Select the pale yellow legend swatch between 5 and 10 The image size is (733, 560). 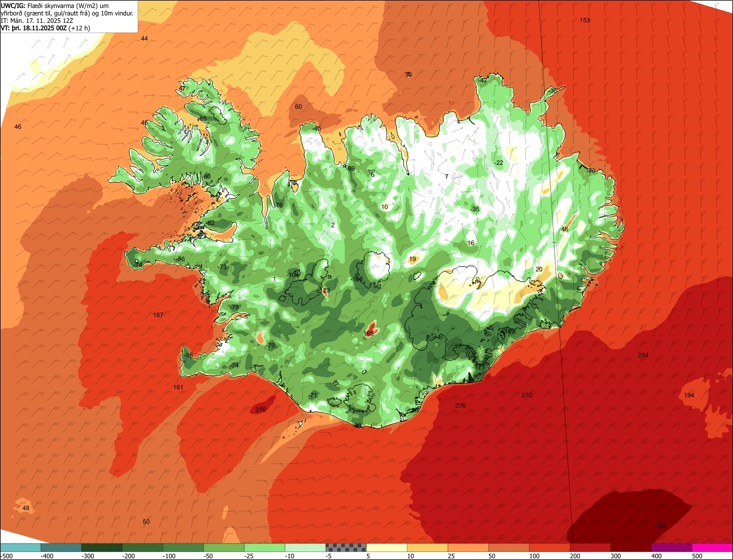[387, 547]
